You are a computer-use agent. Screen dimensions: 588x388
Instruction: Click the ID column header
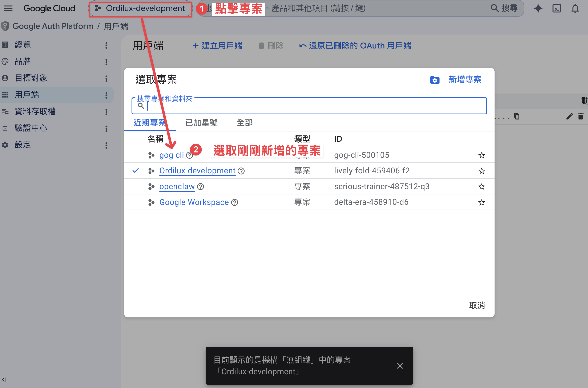(x=338, y=139)
